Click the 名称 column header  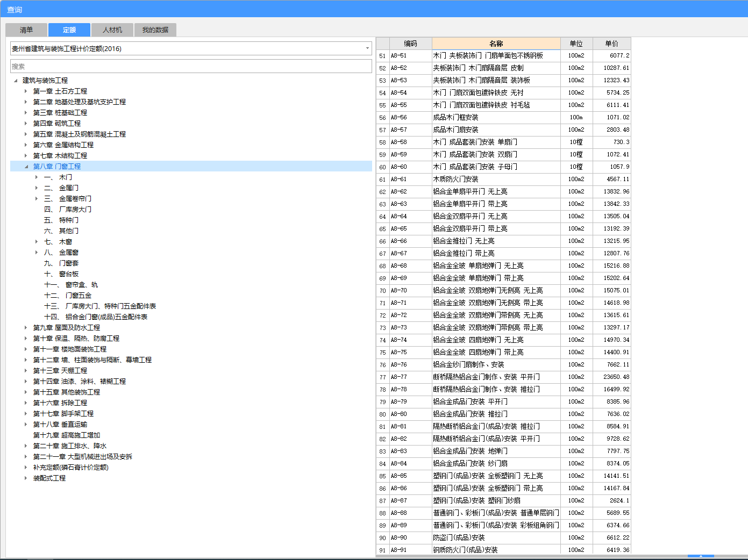click(x=496, y=44)
